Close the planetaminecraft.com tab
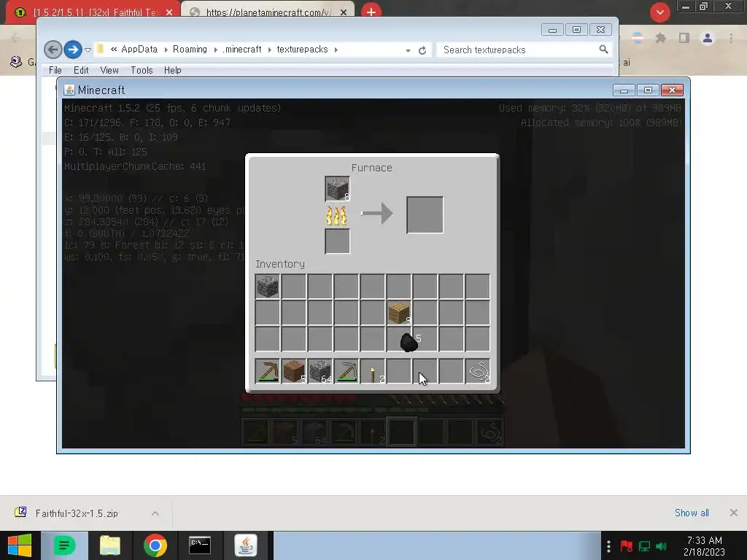The image size is (747, 560). coord(344,12)
